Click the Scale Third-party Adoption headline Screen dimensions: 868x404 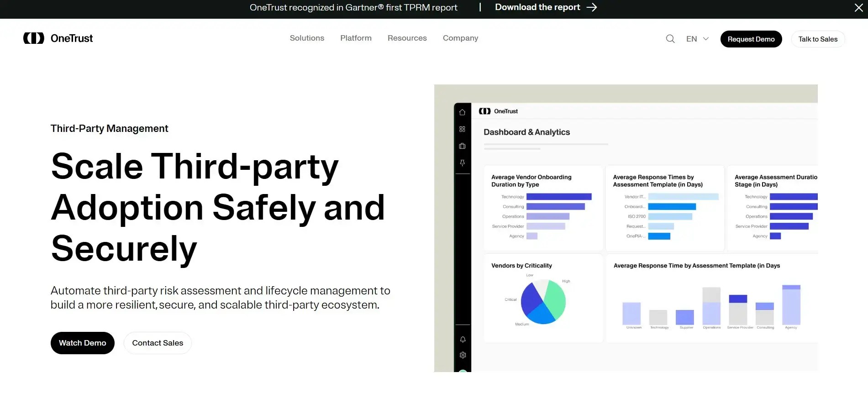[218, 207]
